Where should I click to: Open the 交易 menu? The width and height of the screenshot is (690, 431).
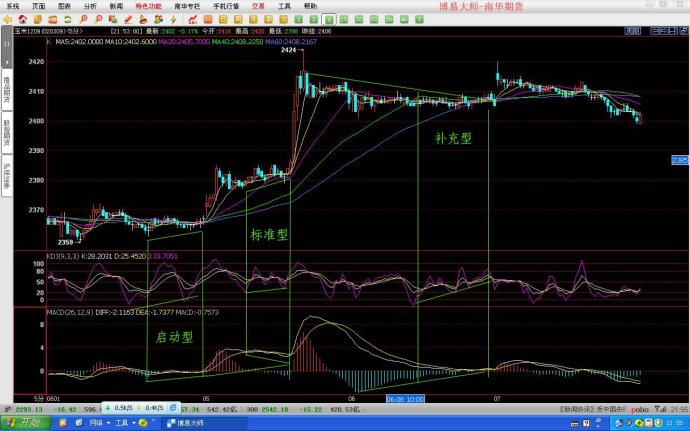click(258, 5)
